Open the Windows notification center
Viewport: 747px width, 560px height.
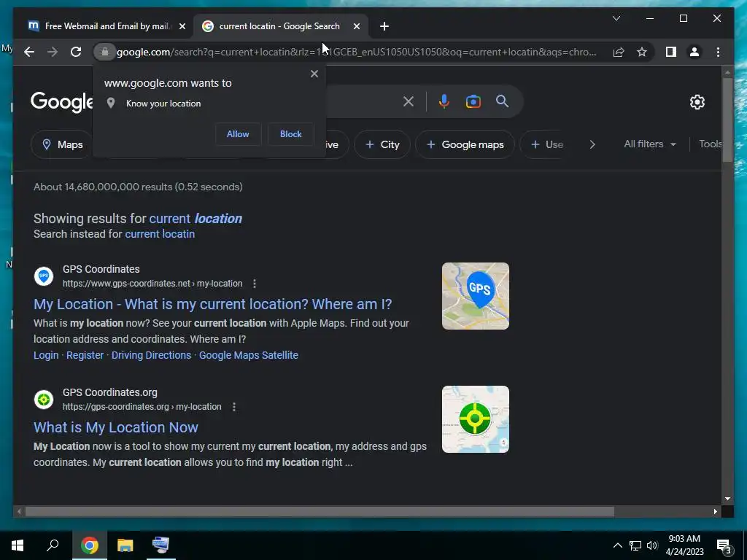[724, 545]
